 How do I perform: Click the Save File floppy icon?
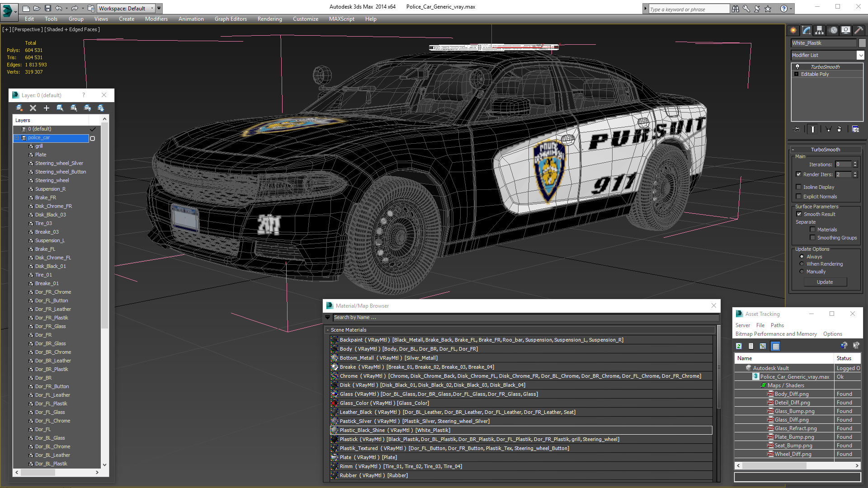pyautogui.click(x=47, y=8)
